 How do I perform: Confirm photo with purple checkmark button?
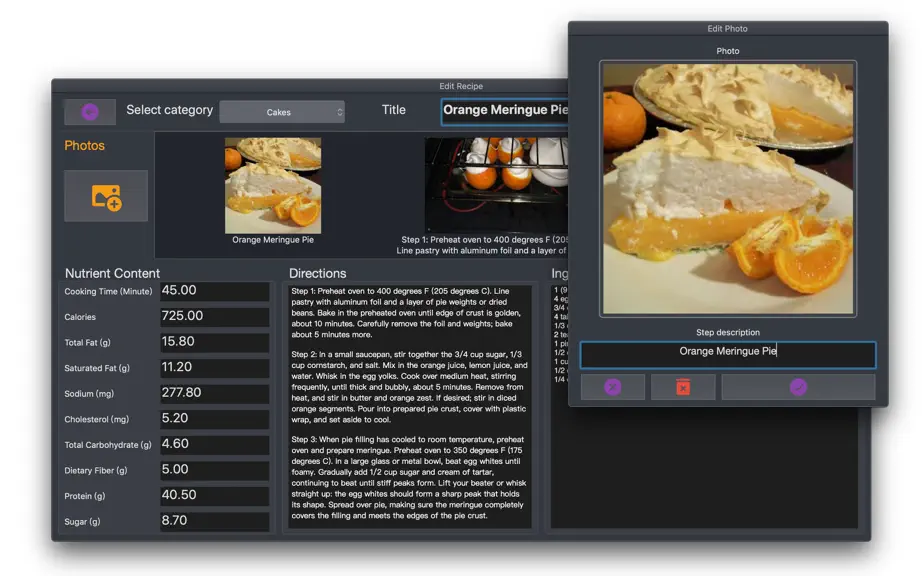pos(798,387)
